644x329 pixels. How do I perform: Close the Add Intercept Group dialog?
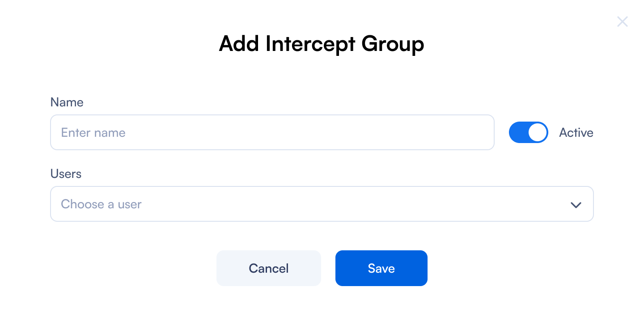click(x=622, y=21)
